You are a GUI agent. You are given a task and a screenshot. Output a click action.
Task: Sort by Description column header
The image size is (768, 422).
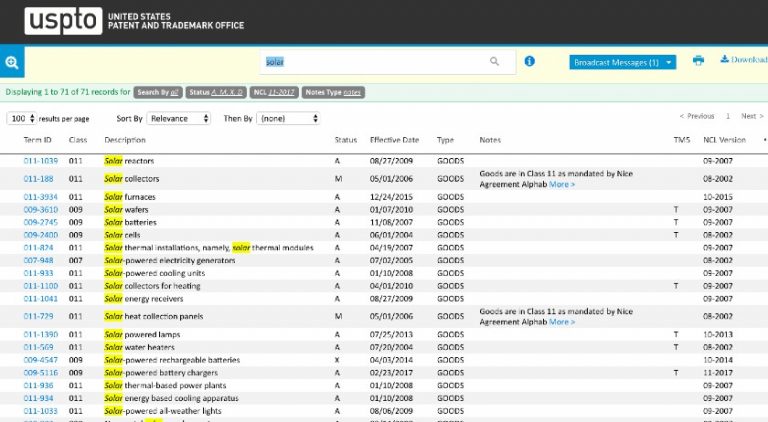[x=125, y=140]
